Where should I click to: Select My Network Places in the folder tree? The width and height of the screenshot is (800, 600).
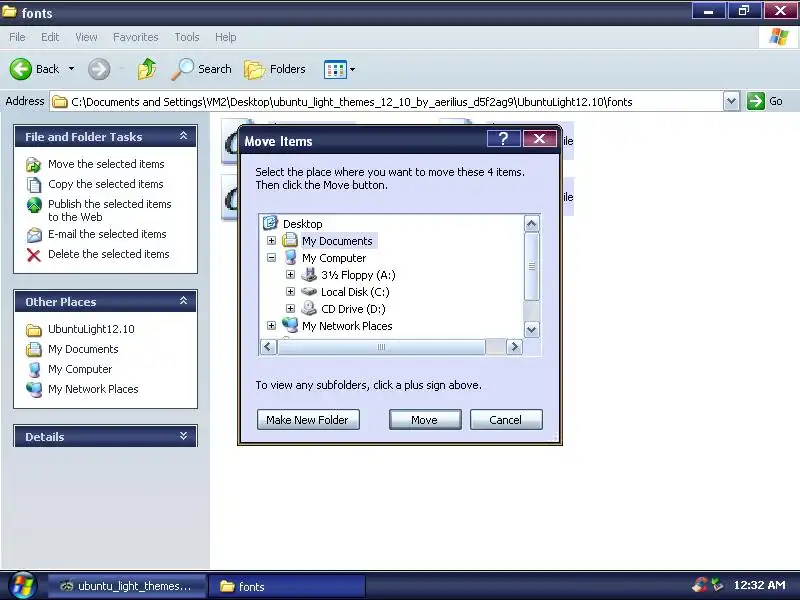tap(347, 326)
